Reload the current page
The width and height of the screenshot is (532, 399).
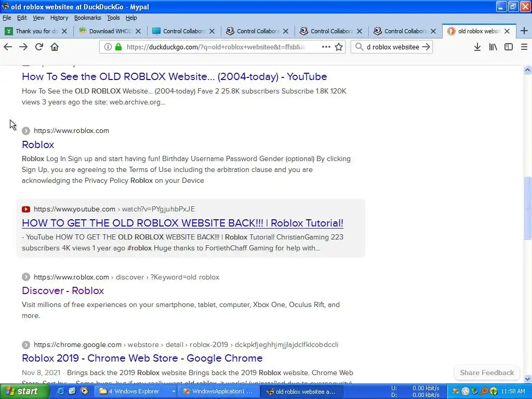(x=39, y=47)
